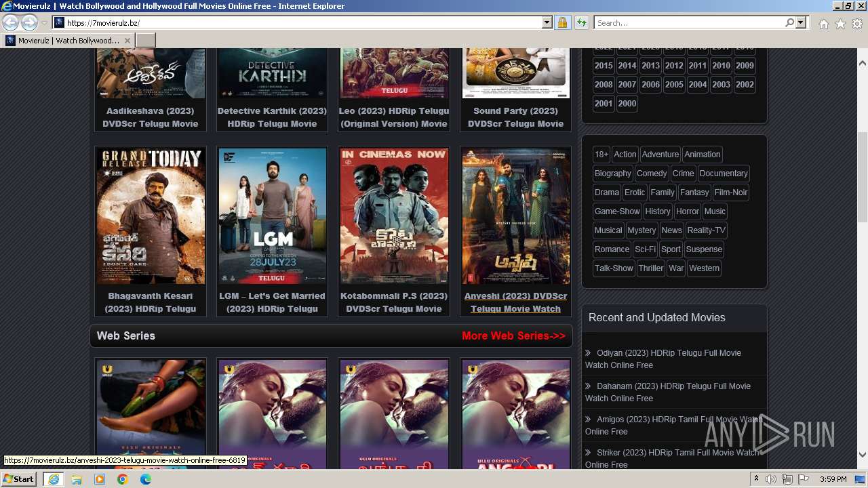
Task: Open Amigos (2023) HDRip Tamil link
Action: (673, 426)
